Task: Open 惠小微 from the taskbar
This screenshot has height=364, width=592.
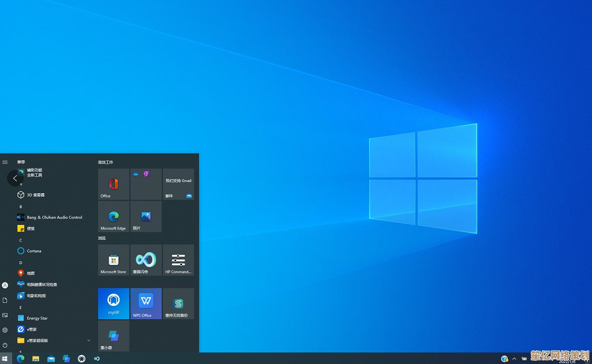Action: [66, 358]
